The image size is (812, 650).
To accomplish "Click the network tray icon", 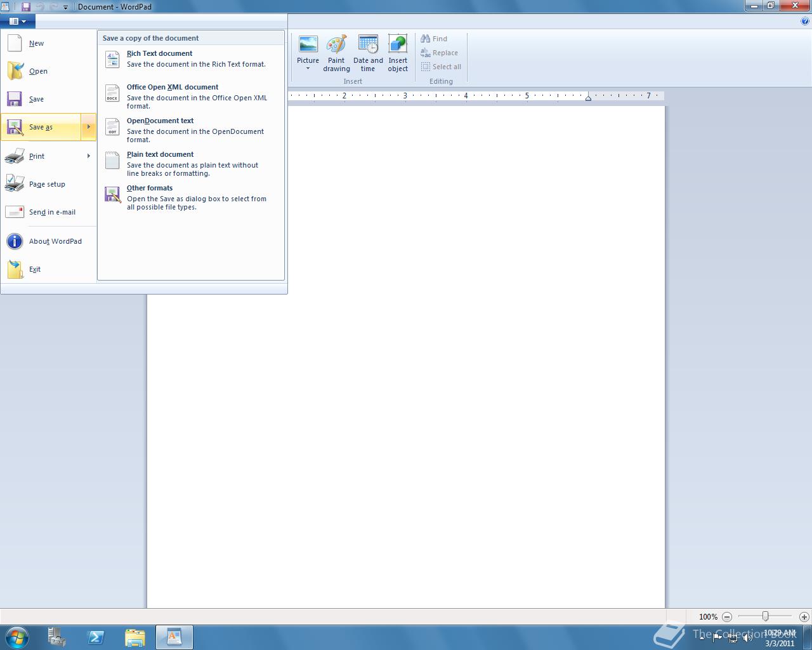I will (733, 638).
